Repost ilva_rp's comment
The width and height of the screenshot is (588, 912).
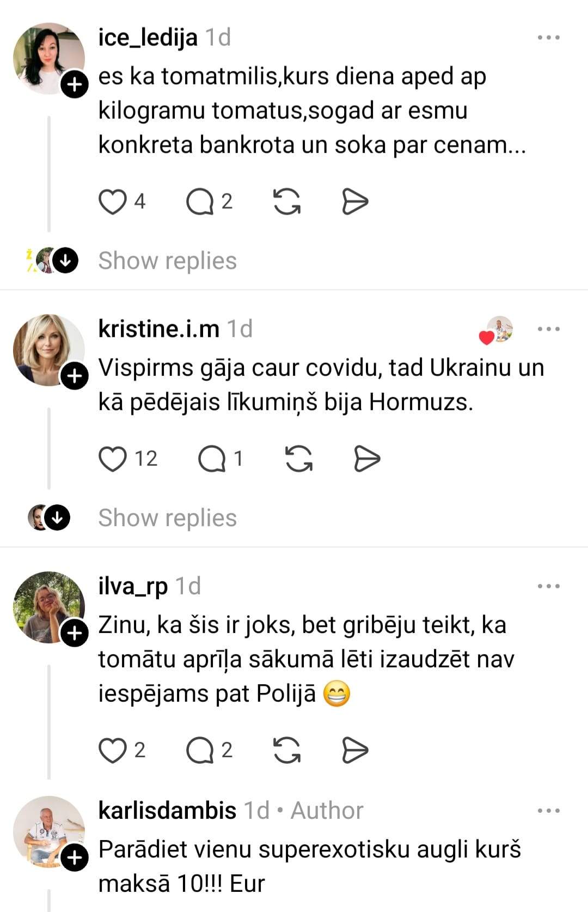pyautogui.click(x=287, y=750)
